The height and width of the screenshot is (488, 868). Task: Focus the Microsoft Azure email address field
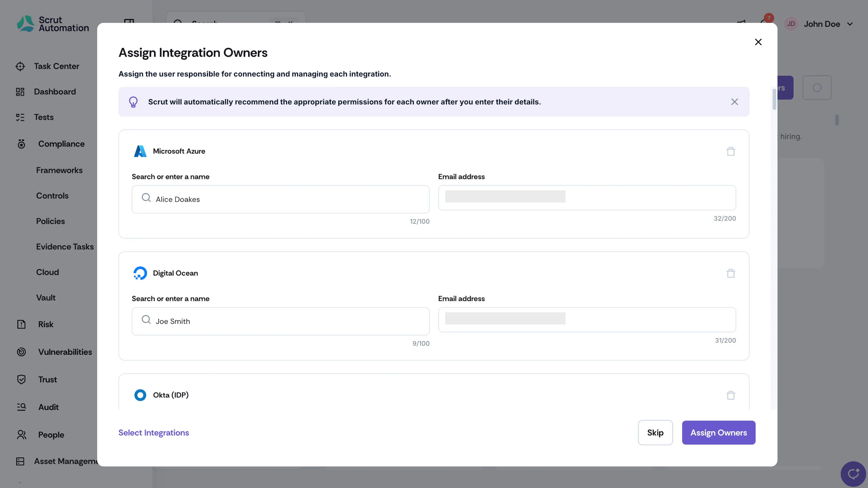coord(587,198)
